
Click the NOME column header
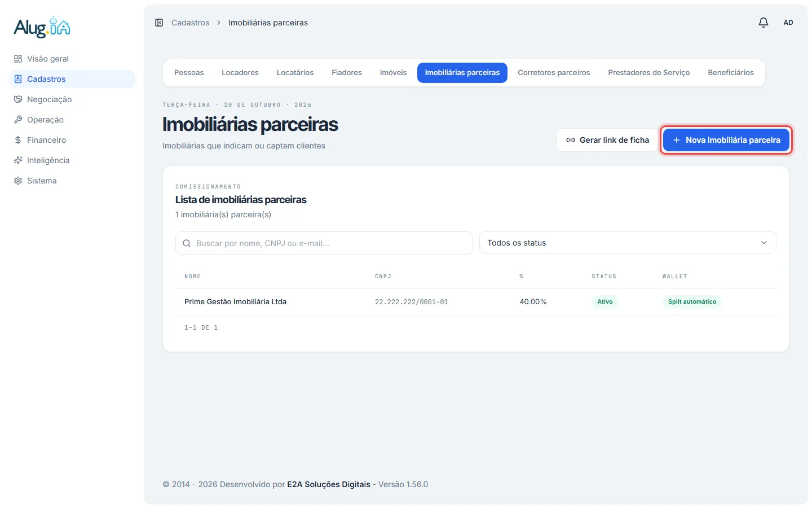click(192, 277)
